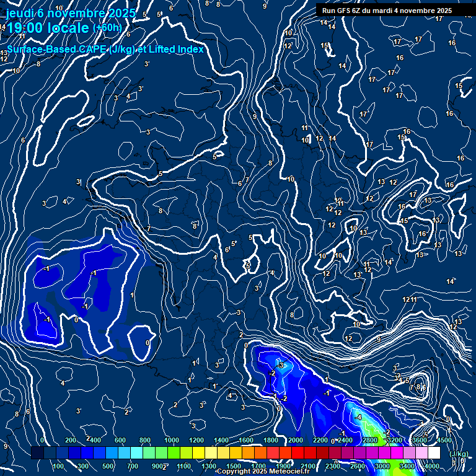This screenshot has width=476, height=476.
Task: Click the 'jeudi 6 novembre 2025' date text
Action: (x=71, y=13)
